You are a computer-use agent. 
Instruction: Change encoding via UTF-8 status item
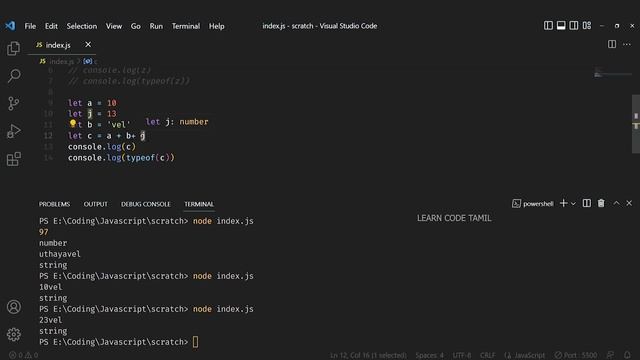point(462,355)
